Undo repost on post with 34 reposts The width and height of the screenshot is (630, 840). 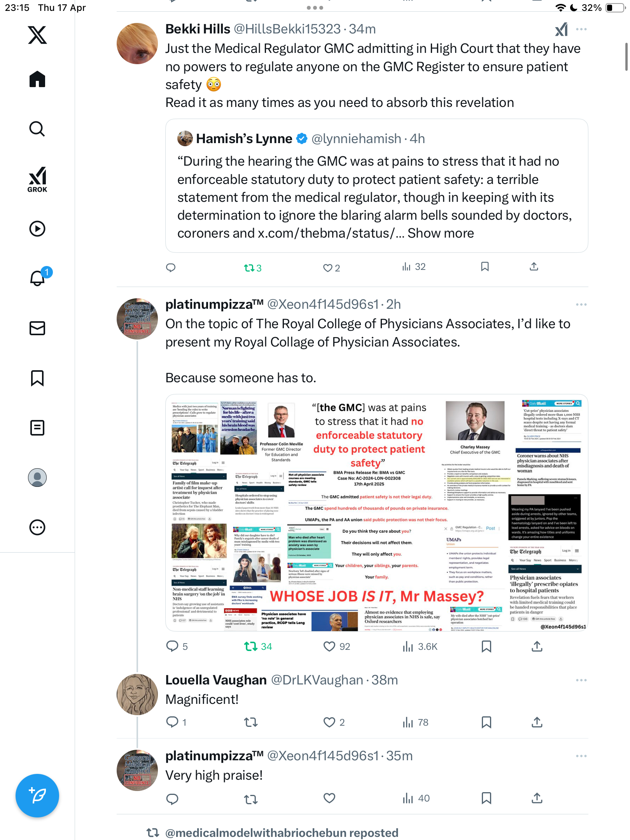point(251,646)
